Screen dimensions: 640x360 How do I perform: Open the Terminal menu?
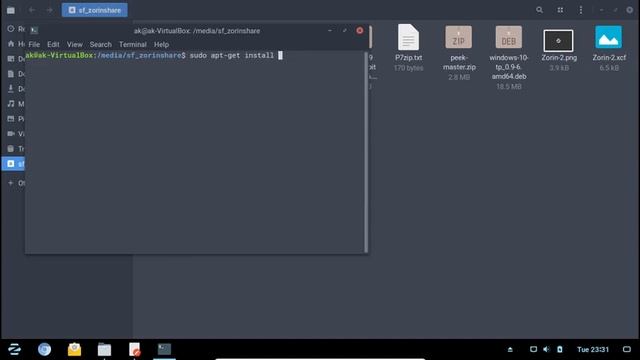pyautogui.click(x=133, y=44)
